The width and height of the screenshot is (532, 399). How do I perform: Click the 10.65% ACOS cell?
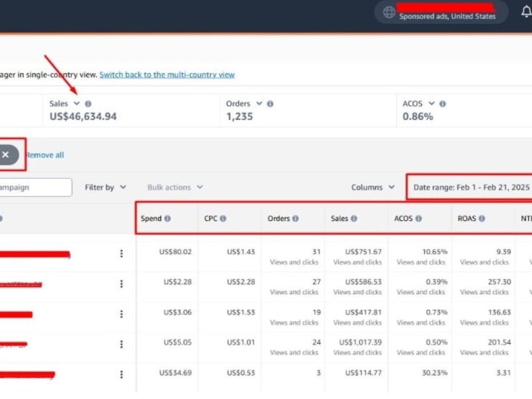[435, 252]
